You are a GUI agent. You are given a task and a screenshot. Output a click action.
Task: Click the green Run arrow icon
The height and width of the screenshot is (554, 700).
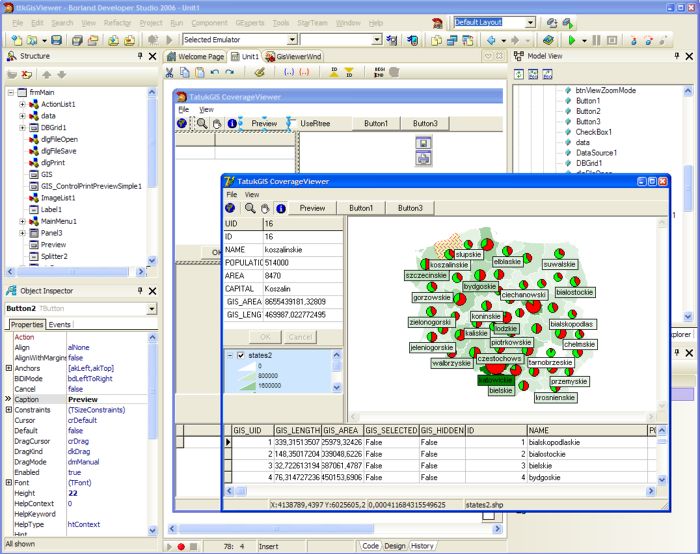pos(572,40)
